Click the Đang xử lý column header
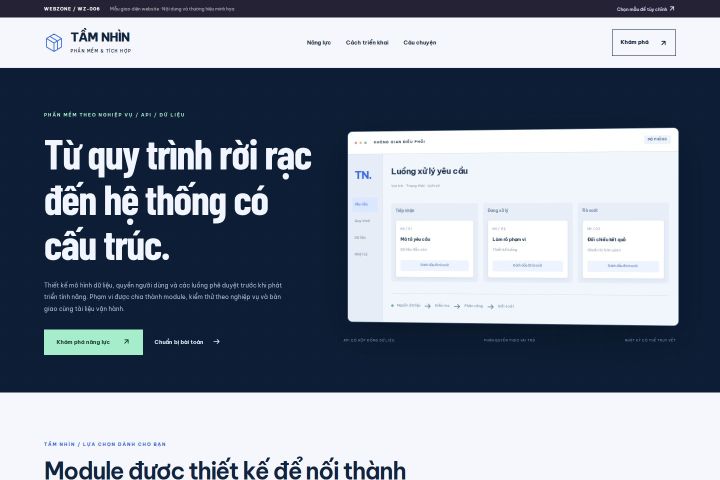The image size is (720, 480). click(498, 210)
